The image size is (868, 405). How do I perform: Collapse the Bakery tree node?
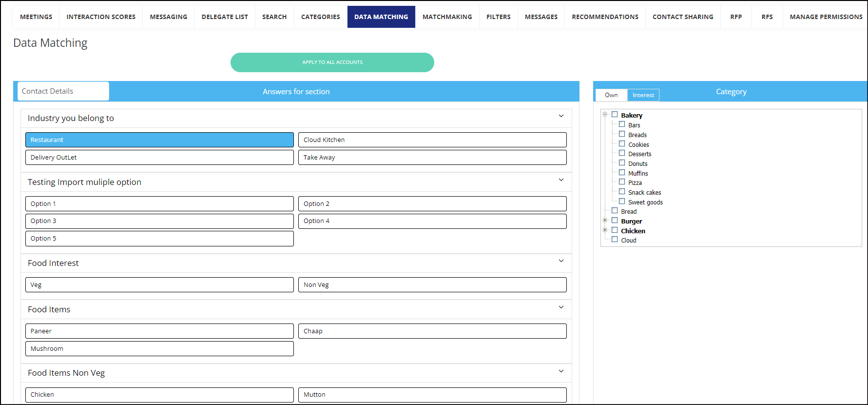click(x=605, y=115)
